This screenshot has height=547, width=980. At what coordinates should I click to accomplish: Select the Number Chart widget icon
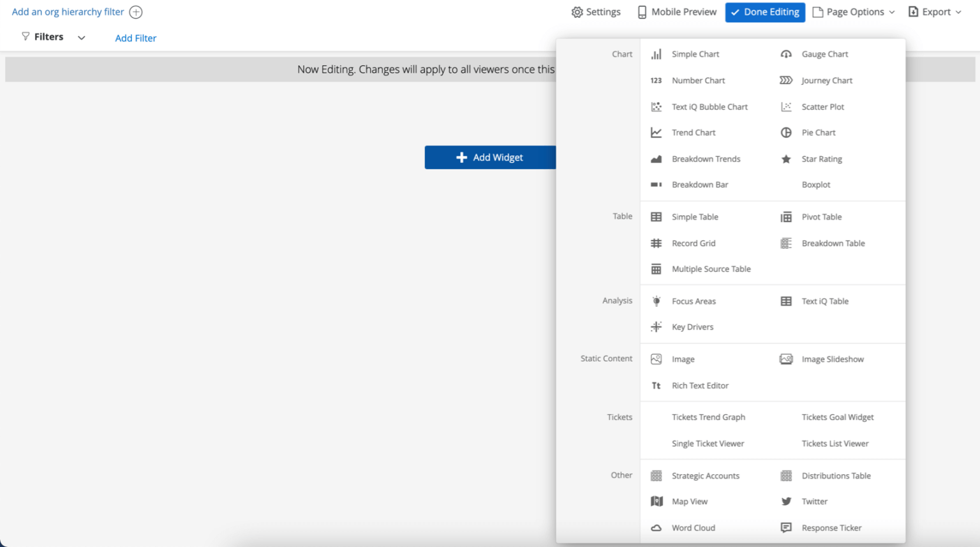pyautogui.click(x=656, y=80)
